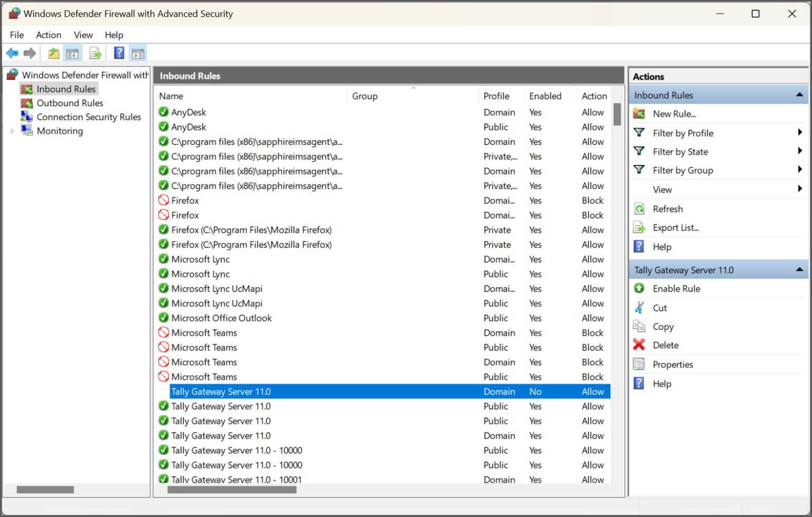The height and width of the screenshot is (517, 812).
Task: Click the blocked Firefox rule status icon
Action: coord(163,200)
